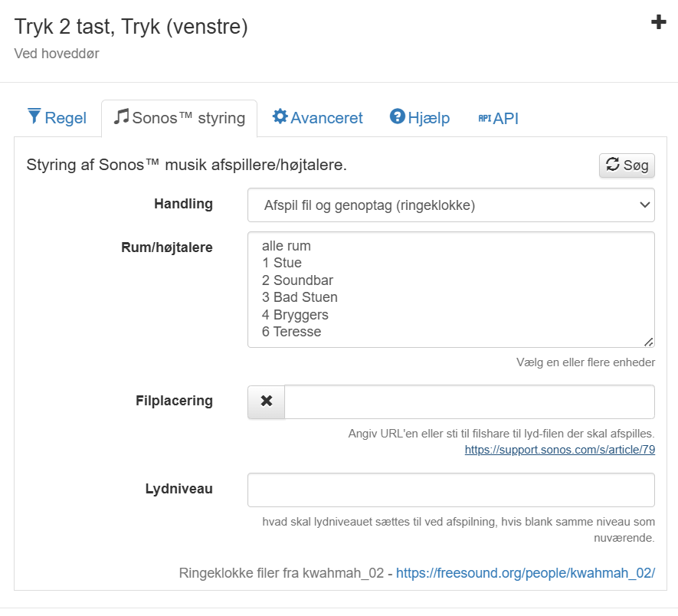Select "alle rum" in speaker list
The height and width of the screenshot is (616, 678).
click(x=287, y=246)
